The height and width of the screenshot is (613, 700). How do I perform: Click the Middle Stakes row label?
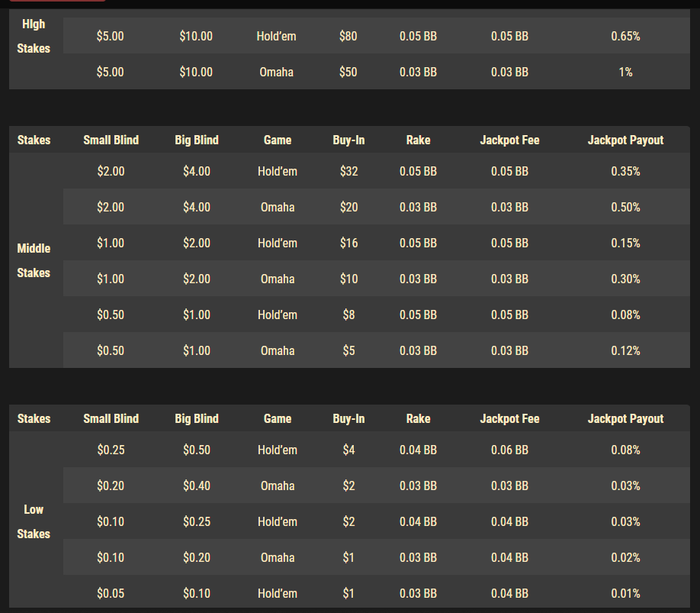[x=34, y=260]
